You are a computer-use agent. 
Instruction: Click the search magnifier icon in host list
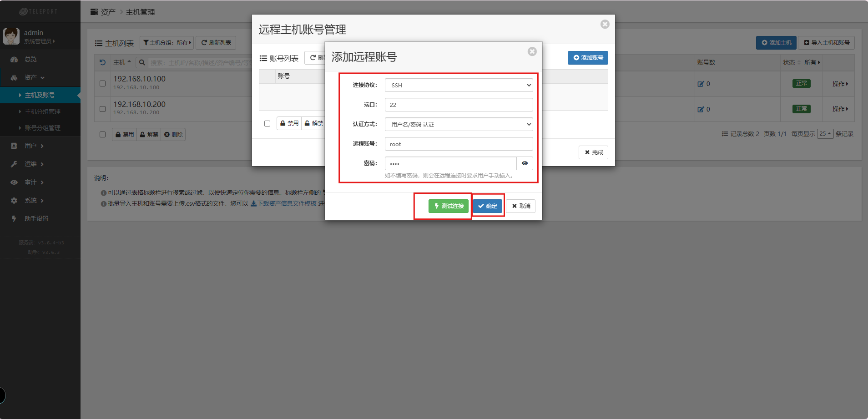pyautogui.click(x=142, y=63)
